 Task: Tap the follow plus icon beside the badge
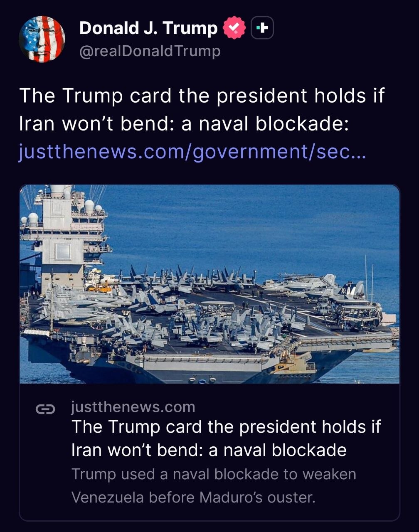(x=262, y=28)
